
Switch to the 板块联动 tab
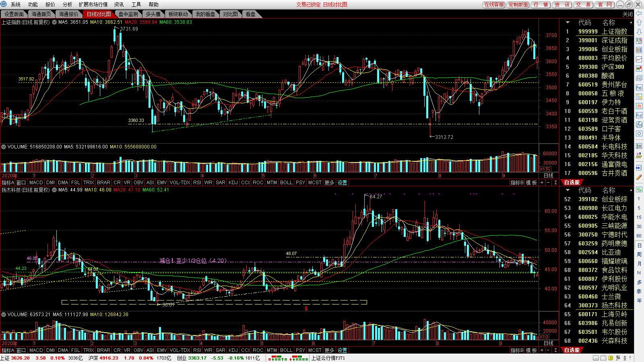pyautogui.click(x=178, y=14)
